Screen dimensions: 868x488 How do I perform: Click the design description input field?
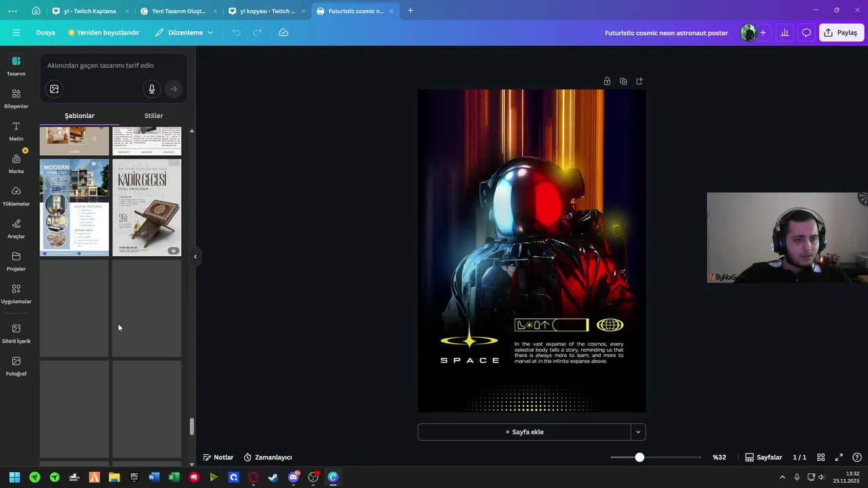[114, 66]
